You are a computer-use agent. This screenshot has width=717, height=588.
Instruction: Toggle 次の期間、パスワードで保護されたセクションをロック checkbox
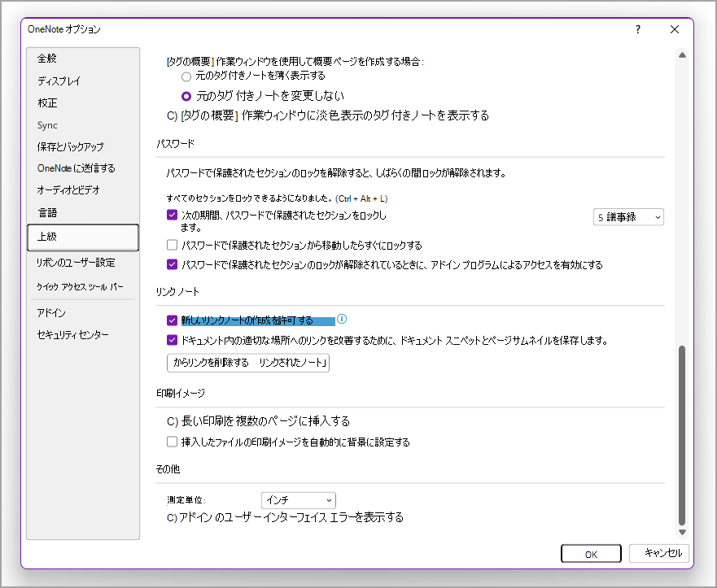[x=172, y=215]
